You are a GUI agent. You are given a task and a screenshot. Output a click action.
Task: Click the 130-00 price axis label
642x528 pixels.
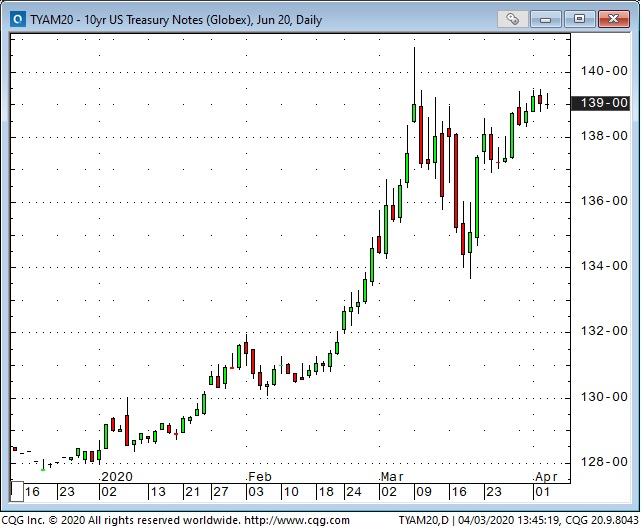coord(604,397)
